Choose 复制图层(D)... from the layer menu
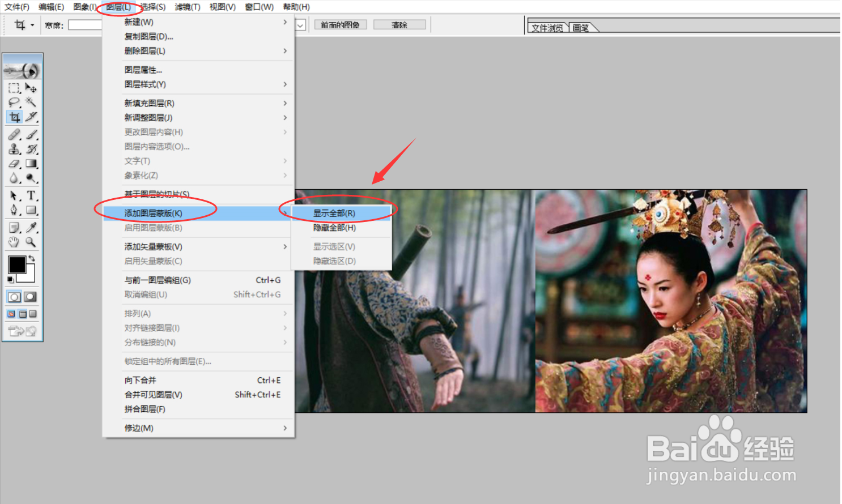 click(198, 36)
